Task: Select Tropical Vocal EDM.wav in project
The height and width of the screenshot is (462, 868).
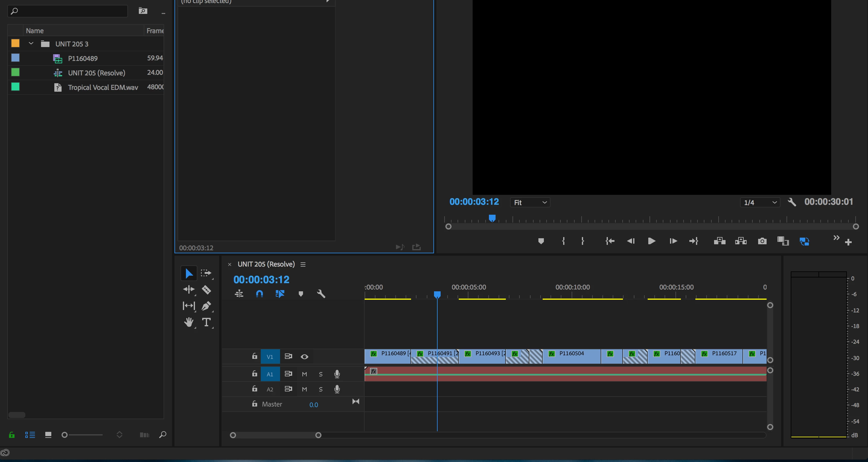Action: 103,87
